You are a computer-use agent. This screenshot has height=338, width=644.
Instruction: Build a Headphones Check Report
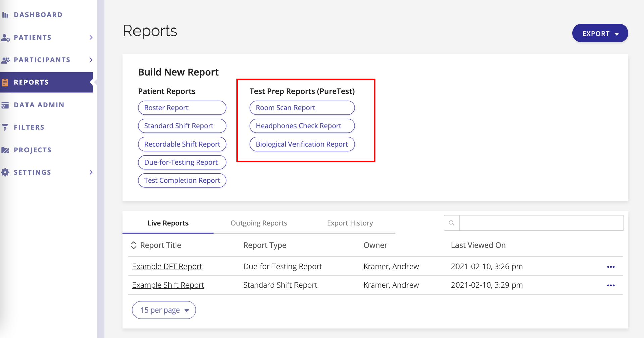click(x=302, y=126)
